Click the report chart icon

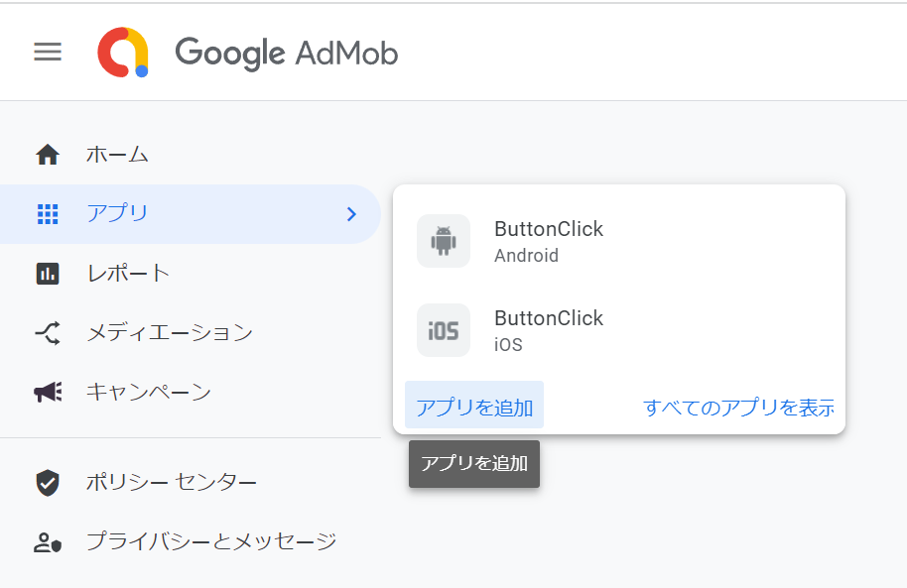coord(48,274)
